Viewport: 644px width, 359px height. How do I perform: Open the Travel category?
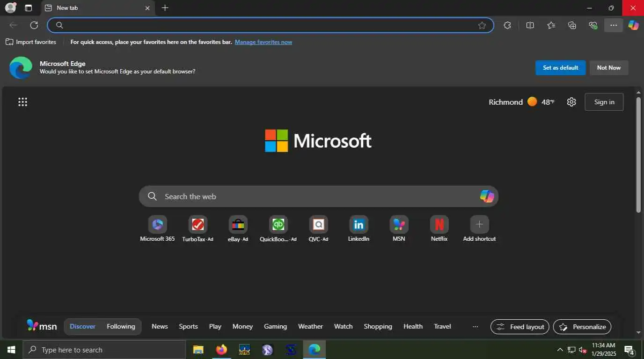coord(442,326)
